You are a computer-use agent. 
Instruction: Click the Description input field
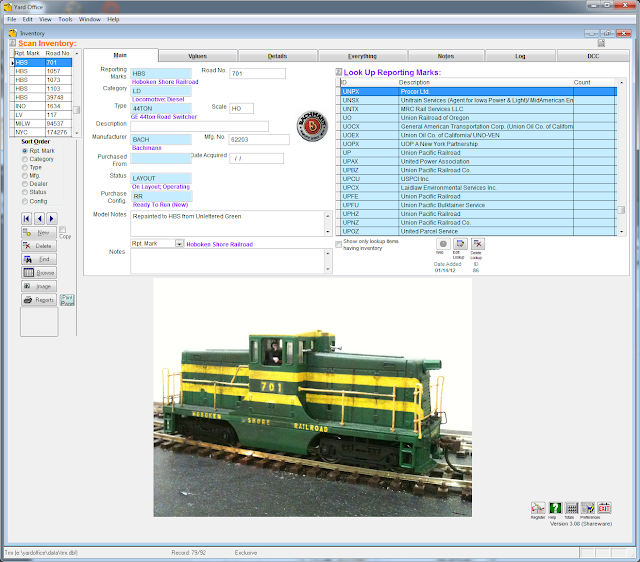point(199,126)
